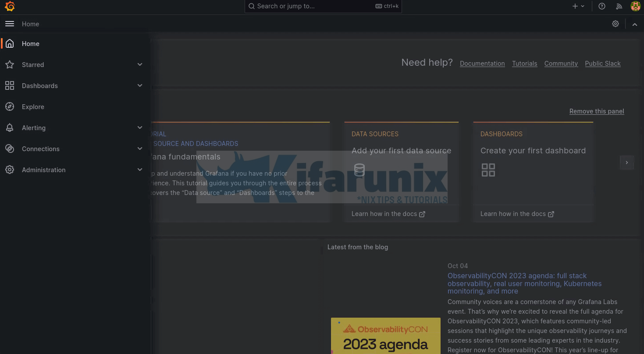The height and width of the screenshot is (354, 644).
Task: Show next setup cards with right arrow
Action: (x=627, y=163)
